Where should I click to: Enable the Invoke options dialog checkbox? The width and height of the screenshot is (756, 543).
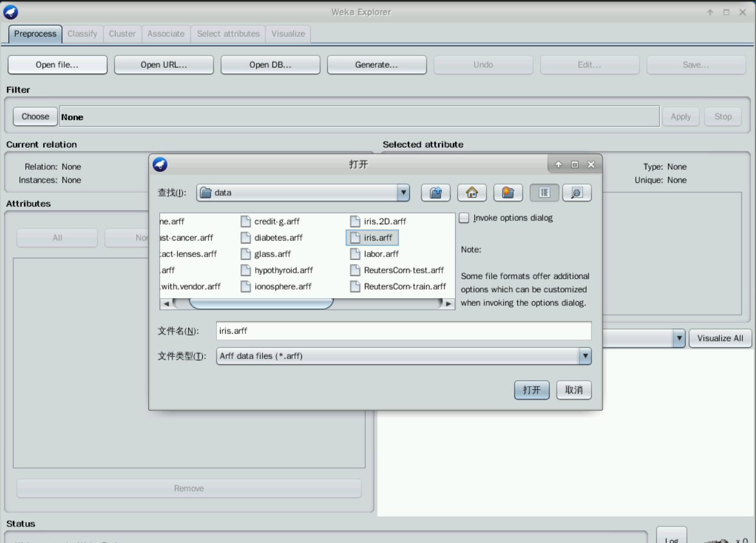click(x=465, y=218)
